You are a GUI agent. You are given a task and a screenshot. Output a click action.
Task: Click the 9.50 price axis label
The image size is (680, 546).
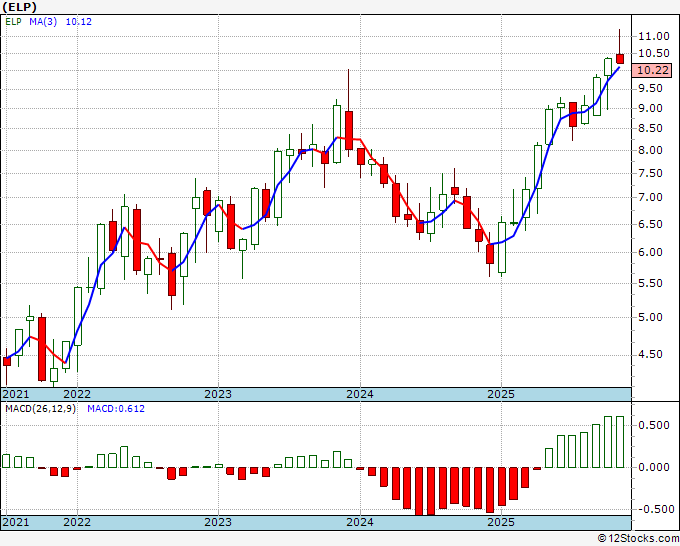pos(651,88)
